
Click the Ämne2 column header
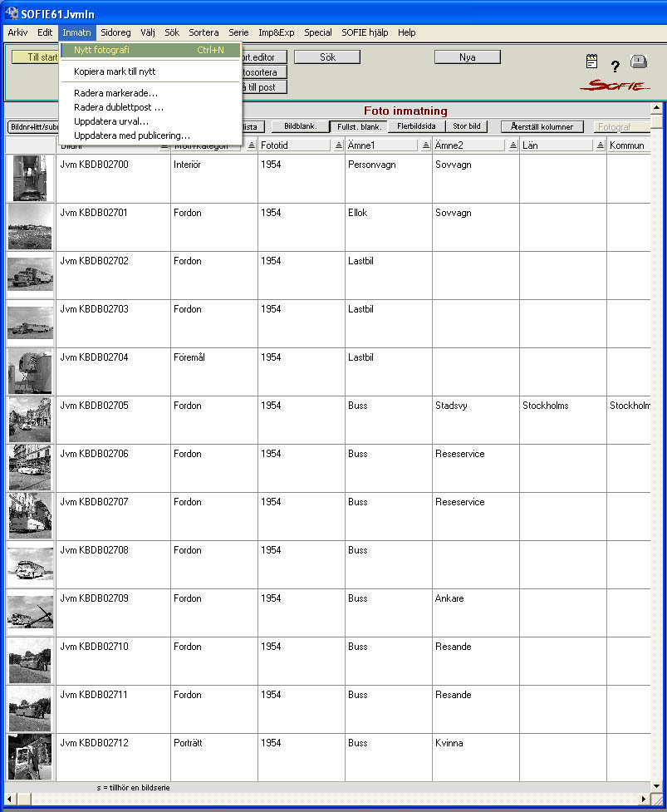(468, 145)
